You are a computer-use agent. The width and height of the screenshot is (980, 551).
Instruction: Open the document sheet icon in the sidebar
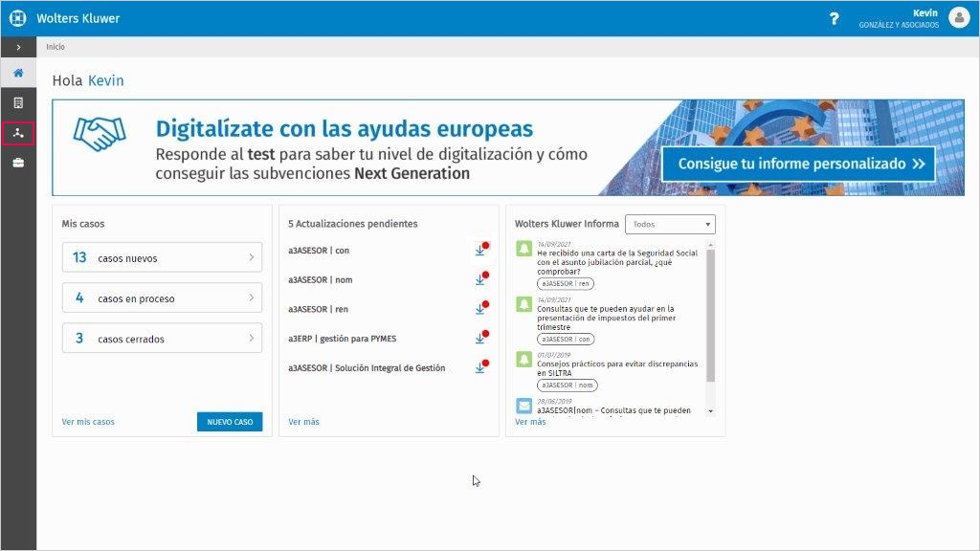18,103
